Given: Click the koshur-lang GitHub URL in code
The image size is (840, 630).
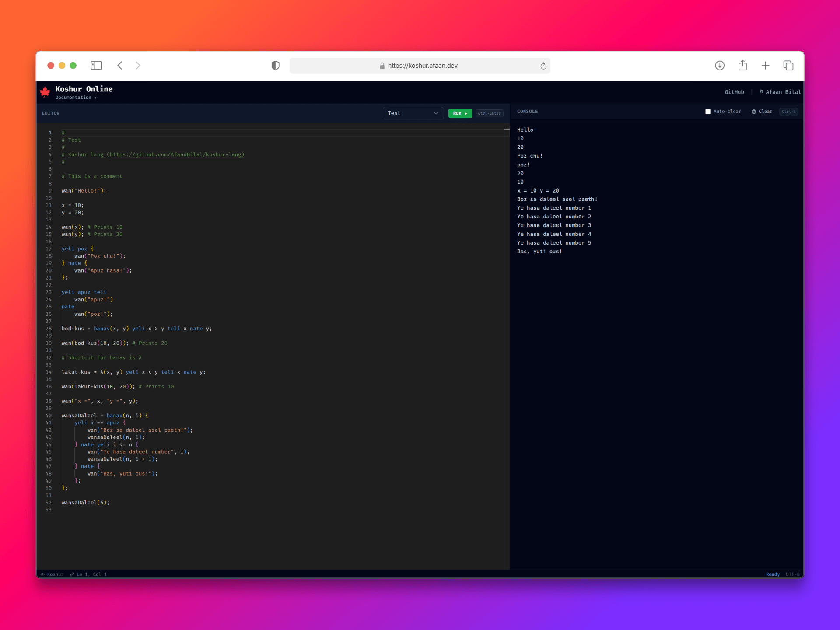Looking at the screenshot, I should point(175,154).
